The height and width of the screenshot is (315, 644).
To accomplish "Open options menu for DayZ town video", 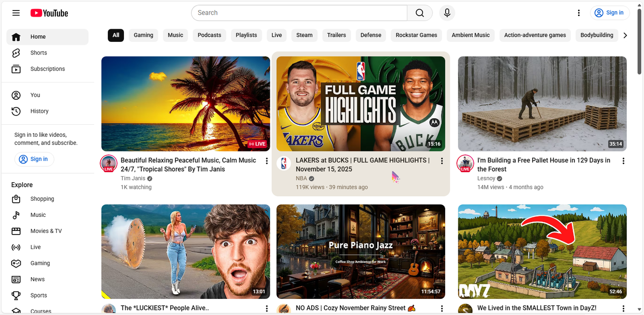I will click(623, 308).
